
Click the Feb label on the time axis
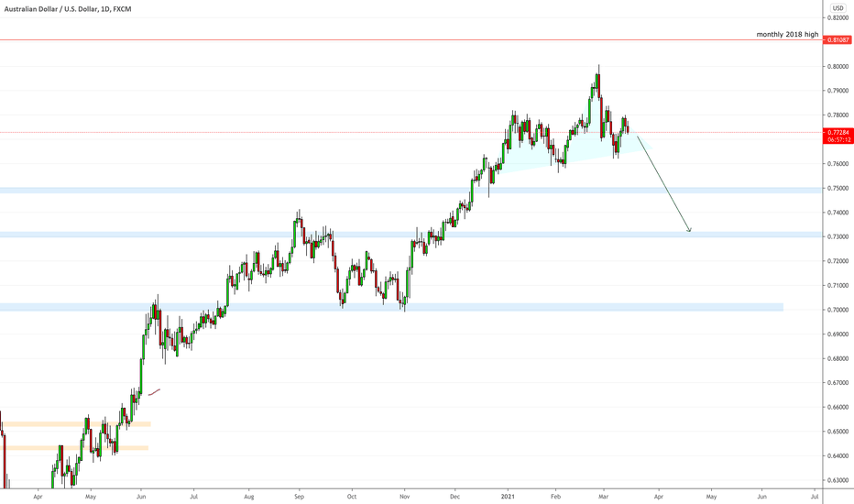click(x=555, y=497)
